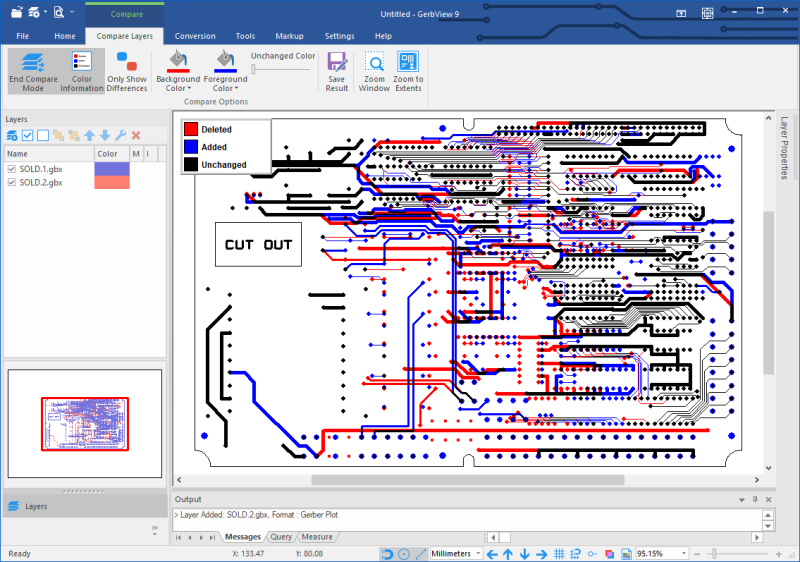Toggle circle snap icon in status bar
Image resolution: width=800 pixels, height=562 pixels.
click(x=404, y=554)
